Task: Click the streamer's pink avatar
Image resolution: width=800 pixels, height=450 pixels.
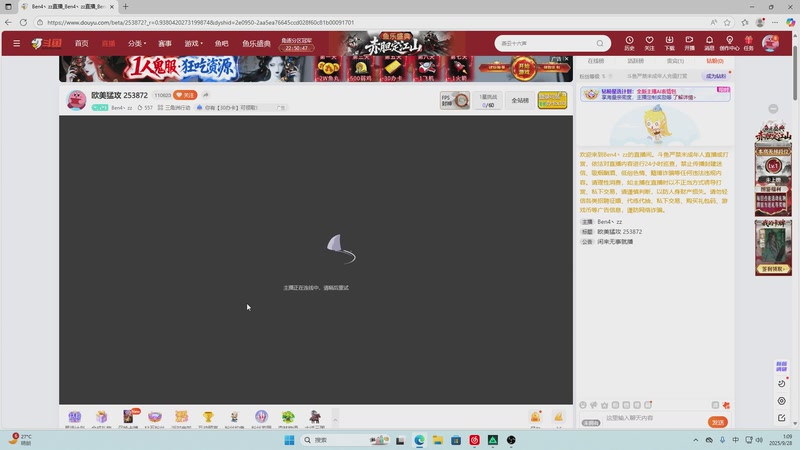Action: pos(77,100)
